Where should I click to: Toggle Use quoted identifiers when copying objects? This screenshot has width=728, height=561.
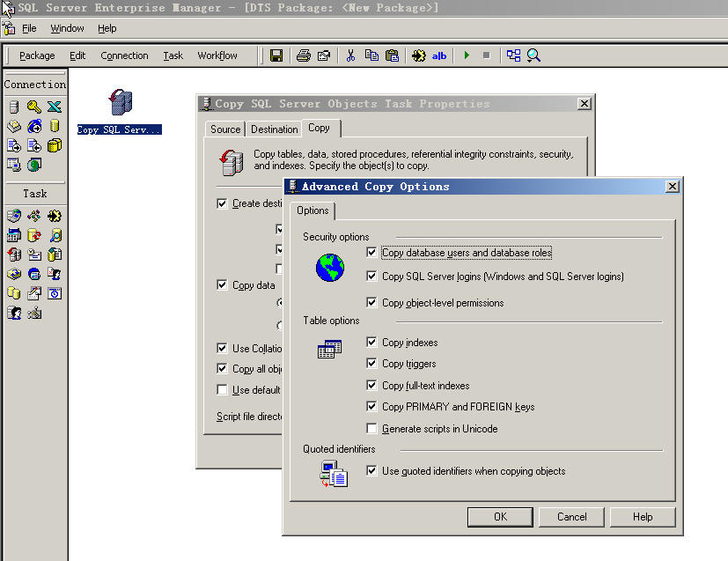tap(371, 470)
